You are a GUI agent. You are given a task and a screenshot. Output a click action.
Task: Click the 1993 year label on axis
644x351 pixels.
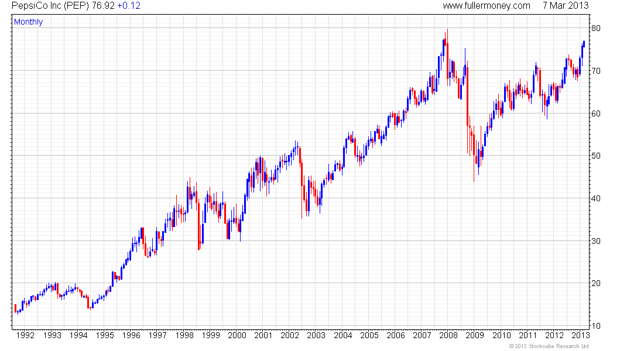coord(52,335)
